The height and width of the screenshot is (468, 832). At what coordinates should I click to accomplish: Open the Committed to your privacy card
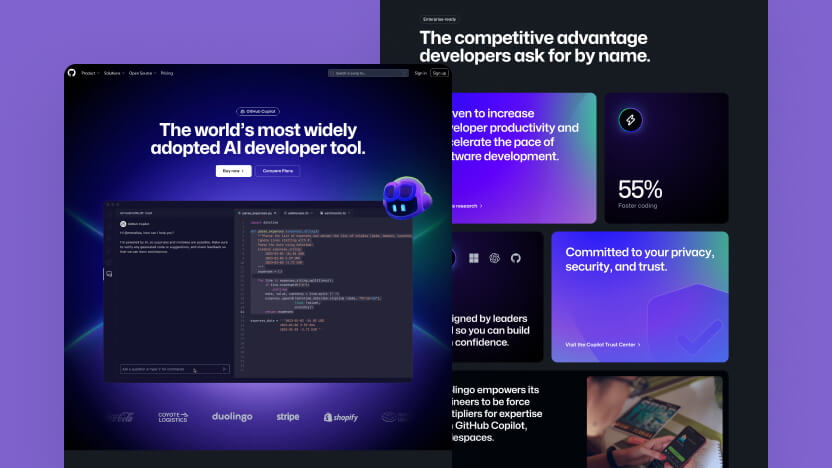coord(640,297)
